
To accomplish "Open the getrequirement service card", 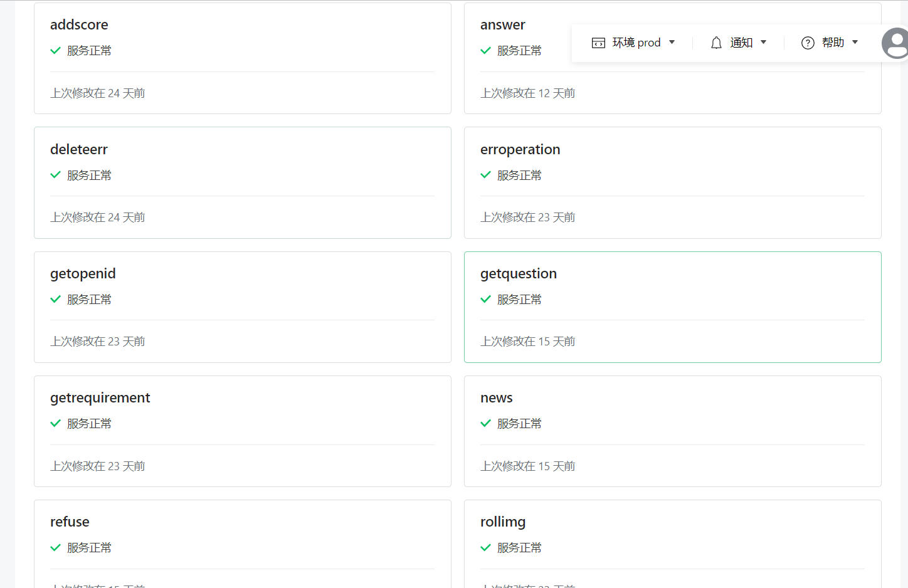I will [x=243, y=431].
